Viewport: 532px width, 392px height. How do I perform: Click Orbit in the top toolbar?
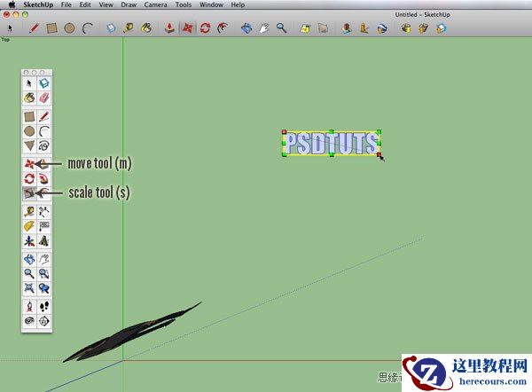[x=246, y=27]
